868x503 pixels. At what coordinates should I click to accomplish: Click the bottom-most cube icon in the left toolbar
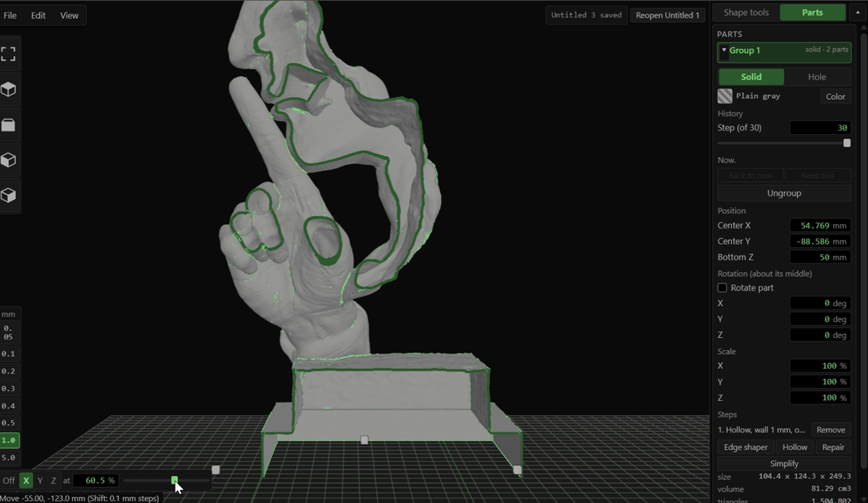point(8,195)
